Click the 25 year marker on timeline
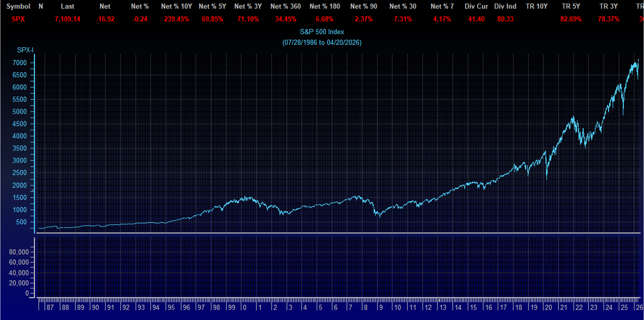 624,307
